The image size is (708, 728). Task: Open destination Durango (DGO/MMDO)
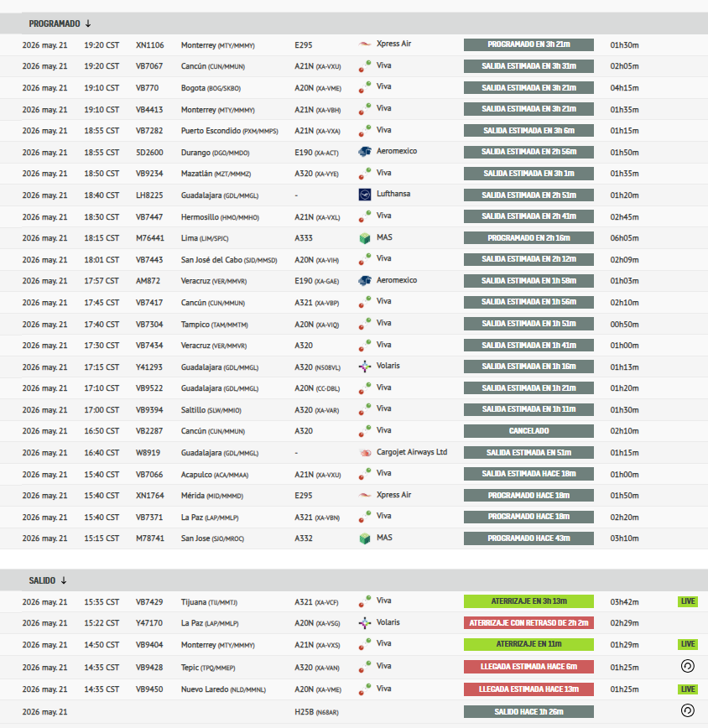pos(215,153)
